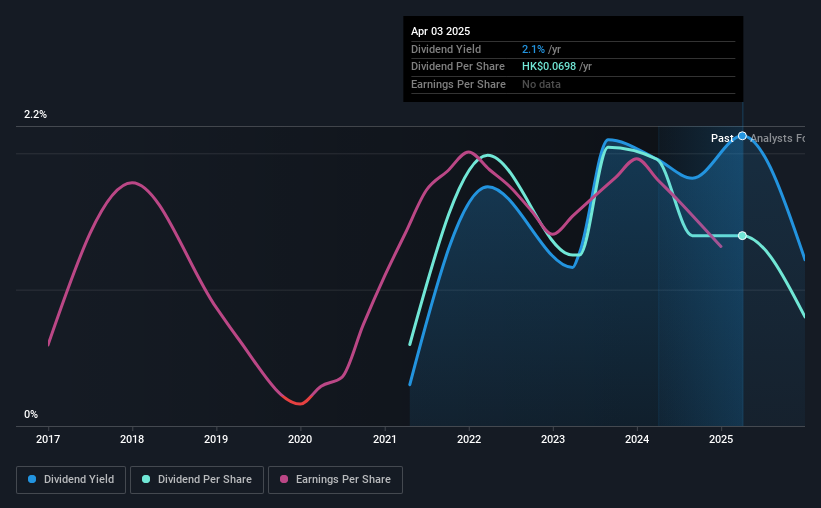Toggle the Dividend Yield legend button

point(71,480)
